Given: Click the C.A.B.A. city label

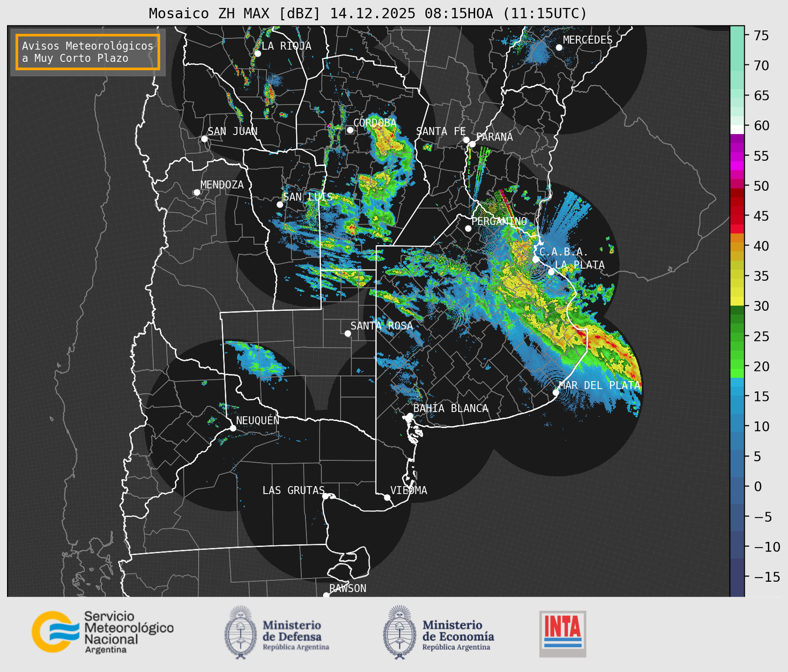Looking at the screenshot, I should click(x=564, y=252).
